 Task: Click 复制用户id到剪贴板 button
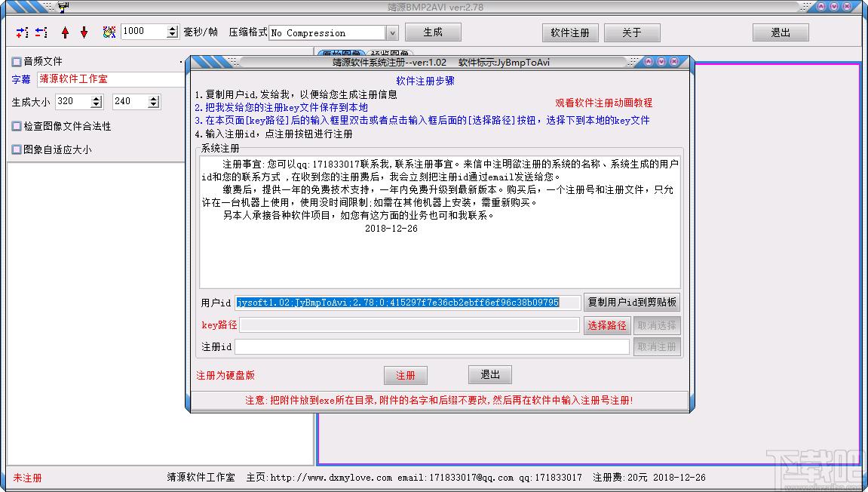click(x=632, y=302)
